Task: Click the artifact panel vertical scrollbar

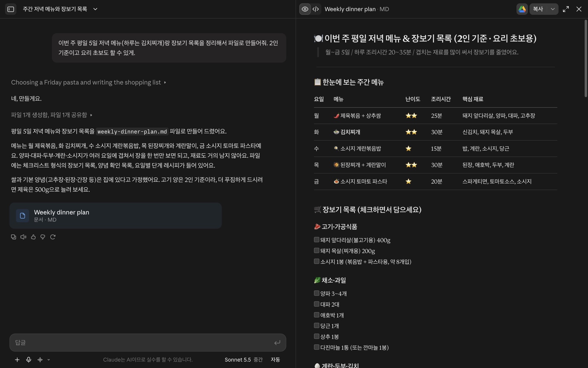Action: (586, 59)
